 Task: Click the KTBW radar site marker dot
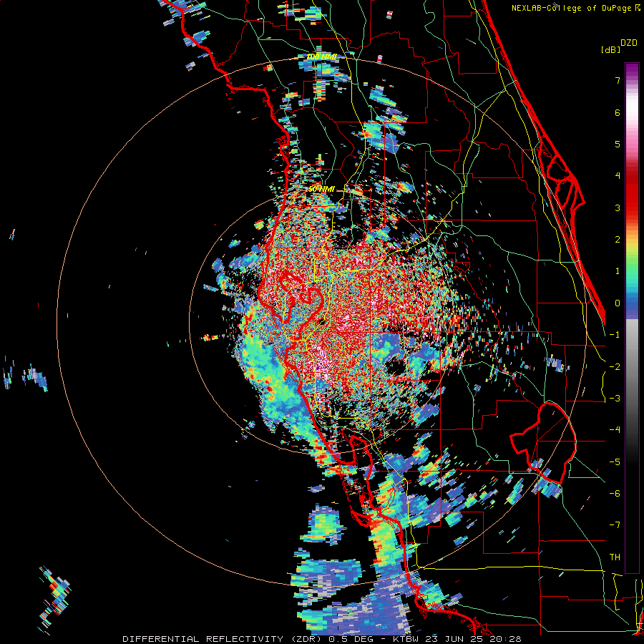[323, 321]
